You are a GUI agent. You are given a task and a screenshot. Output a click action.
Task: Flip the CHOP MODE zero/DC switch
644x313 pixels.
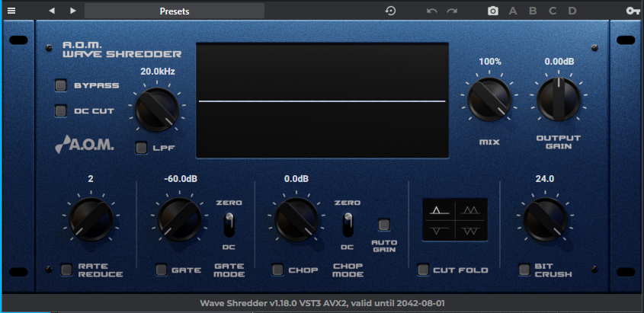point(348,225)
